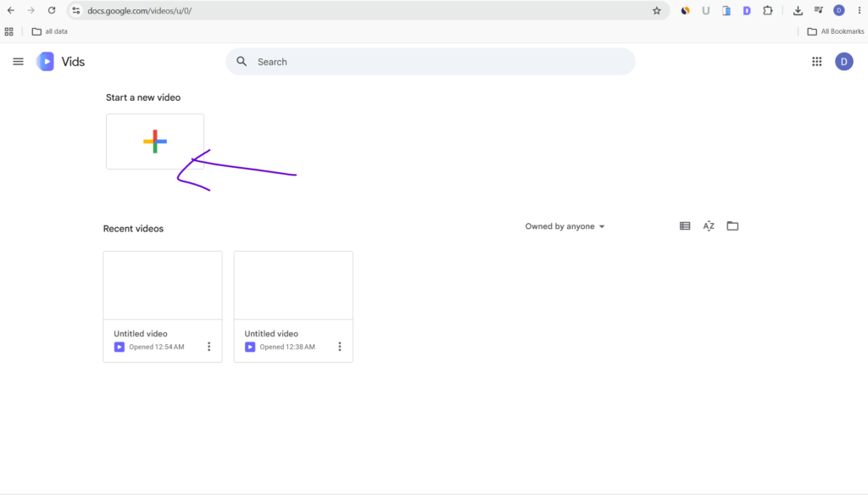Open the main hamburger menu
Viewport: 868px width, 495px height.
(19, 62)
